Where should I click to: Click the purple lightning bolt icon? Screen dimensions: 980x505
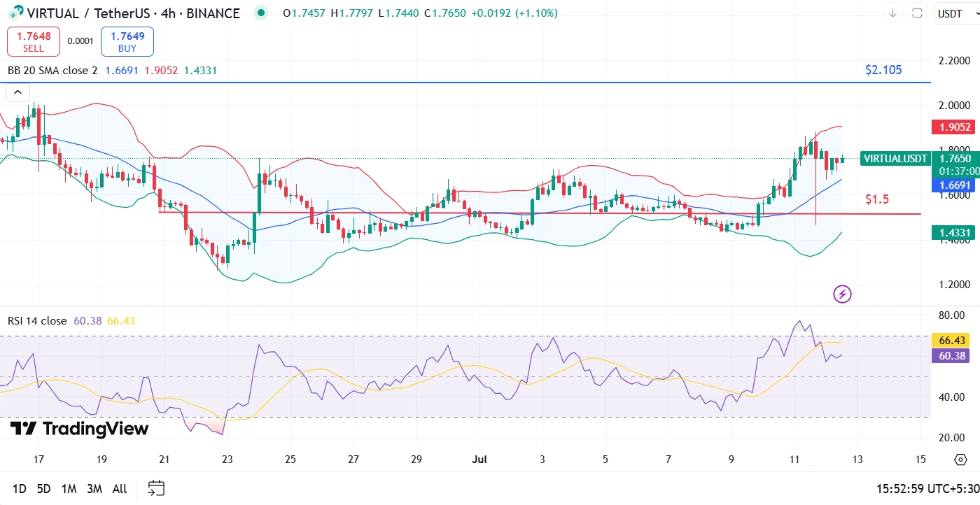(x=842, y=294)
